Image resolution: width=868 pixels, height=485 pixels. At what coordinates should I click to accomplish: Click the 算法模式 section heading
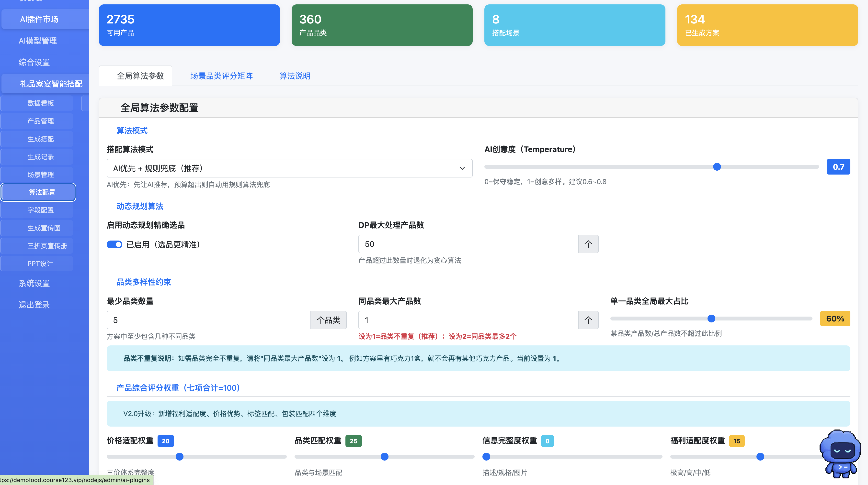[x=132, y=130]
